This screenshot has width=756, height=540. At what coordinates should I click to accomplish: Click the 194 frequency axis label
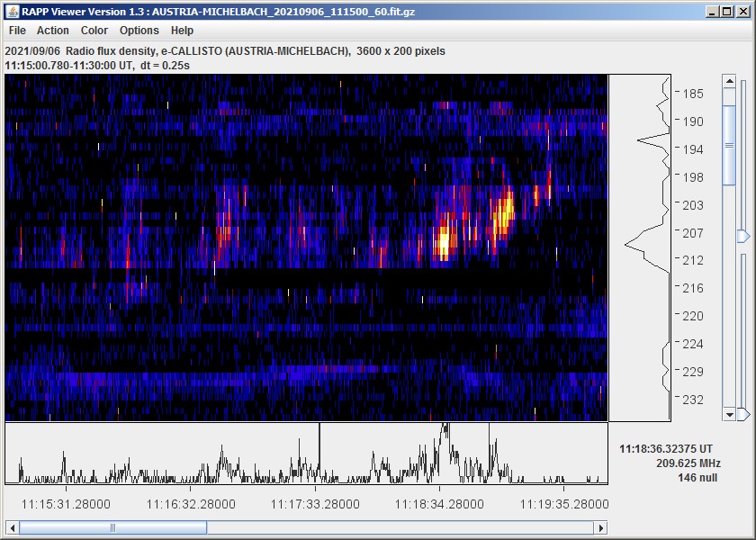pyautogui.click(x=693, y=149)
